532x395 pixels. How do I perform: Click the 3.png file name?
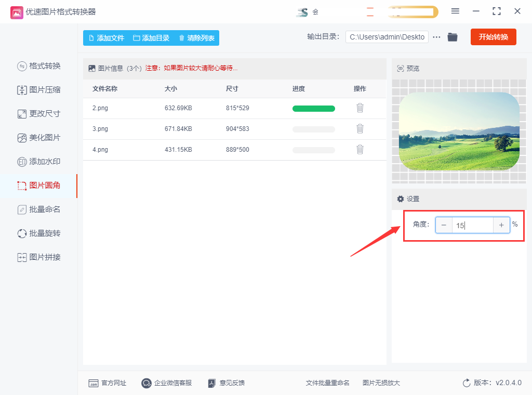[x=100, y=128]
